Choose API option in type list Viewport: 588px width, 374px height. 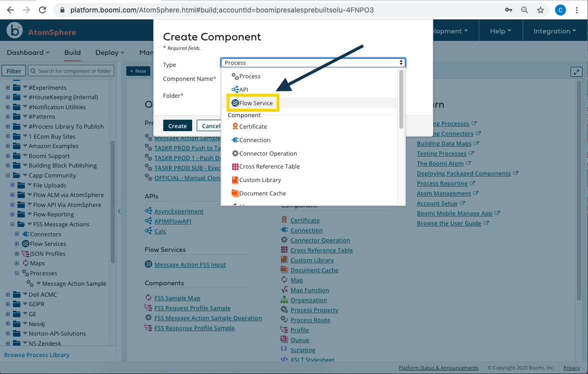click(x=240, y=90)
